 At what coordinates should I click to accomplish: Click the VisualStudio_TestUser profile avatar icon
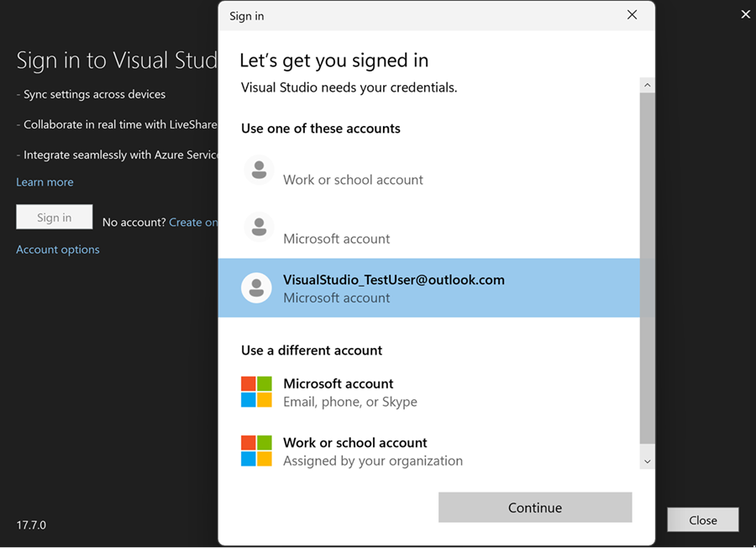point(256,288)
